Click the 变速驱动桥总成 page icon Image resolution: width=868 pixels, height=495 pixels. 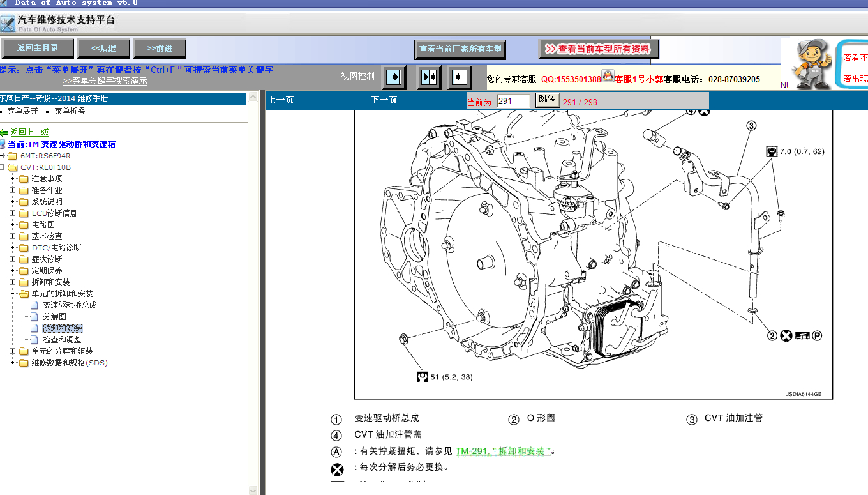pyautogui.click(x=34, y=305)
